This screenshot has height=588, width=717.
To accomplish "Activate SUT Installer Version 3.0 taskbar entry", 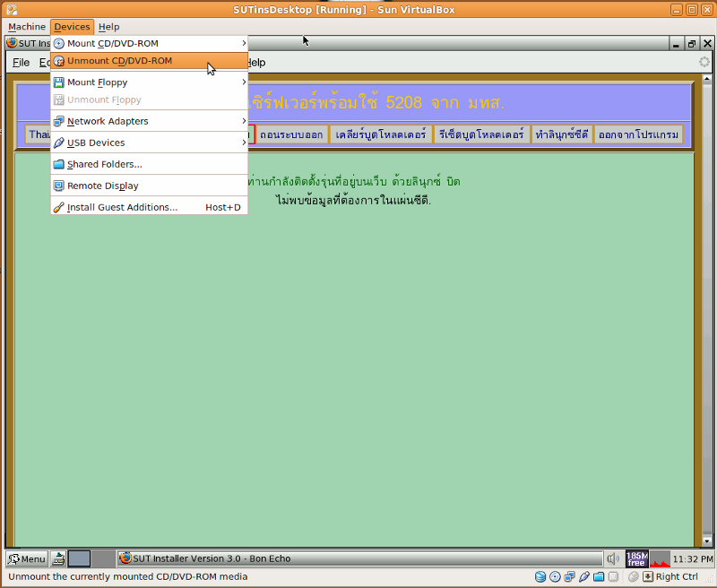I will pos(360,558).
